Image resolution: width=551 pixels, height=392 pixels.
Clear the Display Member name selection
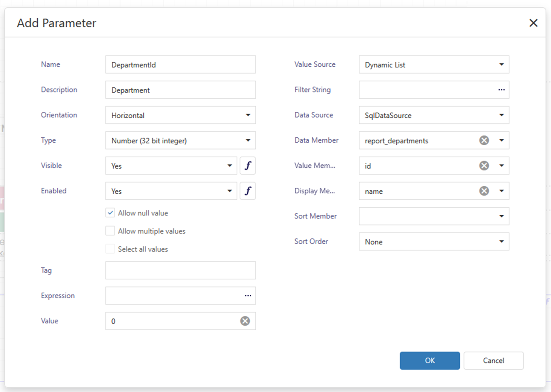[484, 191]
